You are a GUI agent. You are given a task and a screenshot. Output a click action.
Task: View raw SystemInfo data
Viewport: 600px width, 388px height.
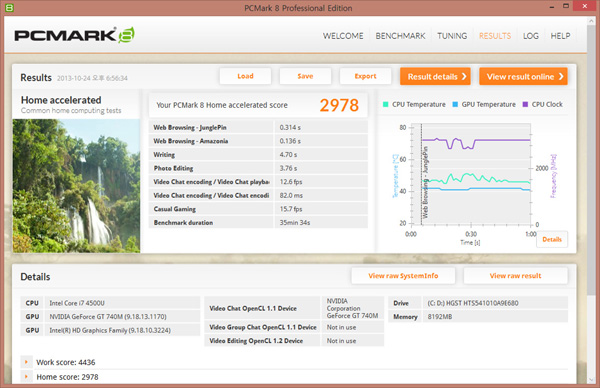403,276
